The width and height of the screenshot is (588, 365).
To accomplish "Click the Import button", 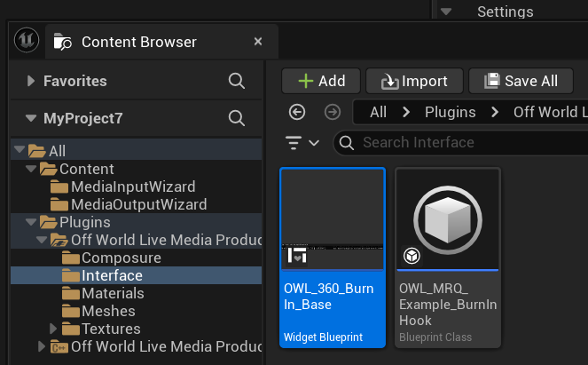I will point(415,81).
